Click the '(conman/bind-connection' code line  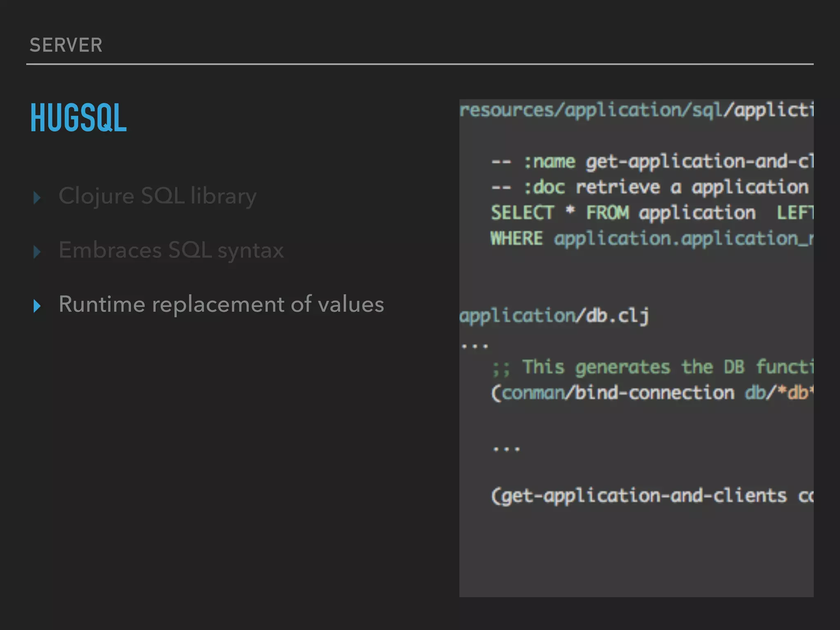[652, 393]
